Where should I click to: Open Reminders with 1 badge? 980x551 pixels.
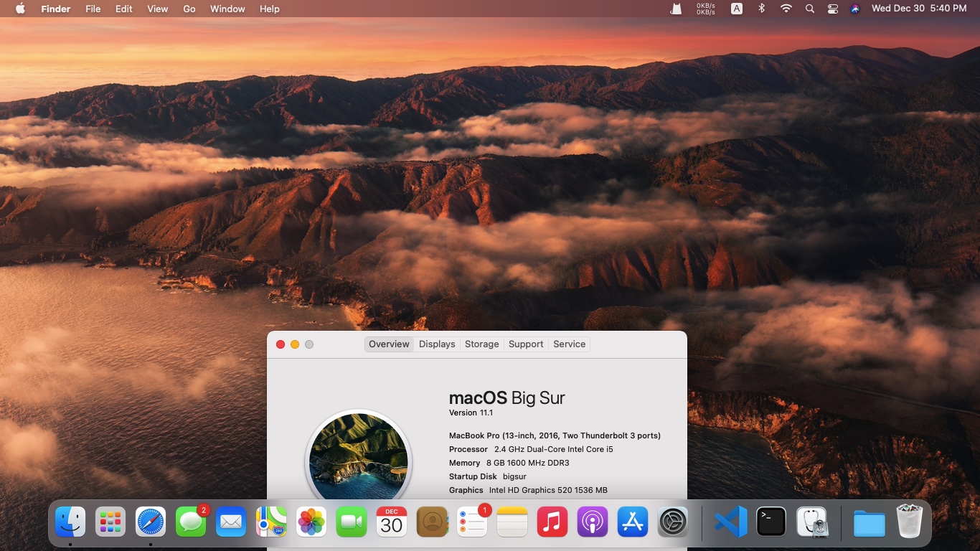click(x=472, y=522)
